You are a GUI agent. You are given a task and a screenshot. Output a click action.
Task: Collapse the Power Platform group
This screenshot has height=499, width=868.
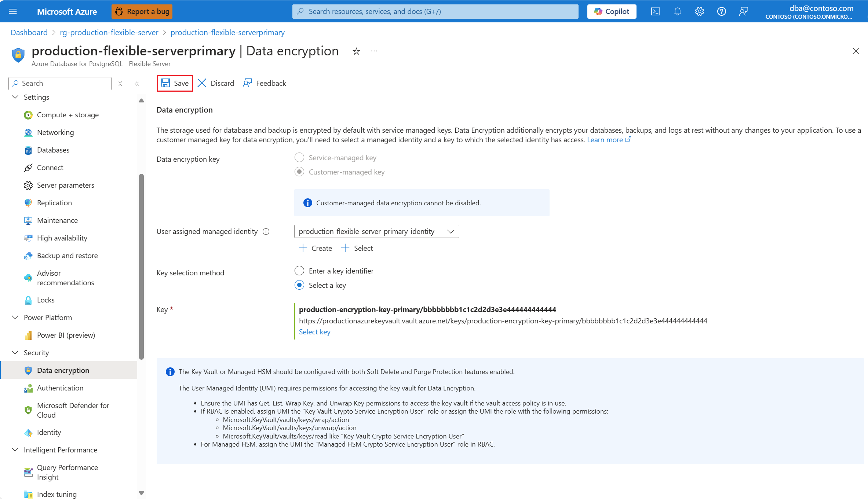(15, 318)
